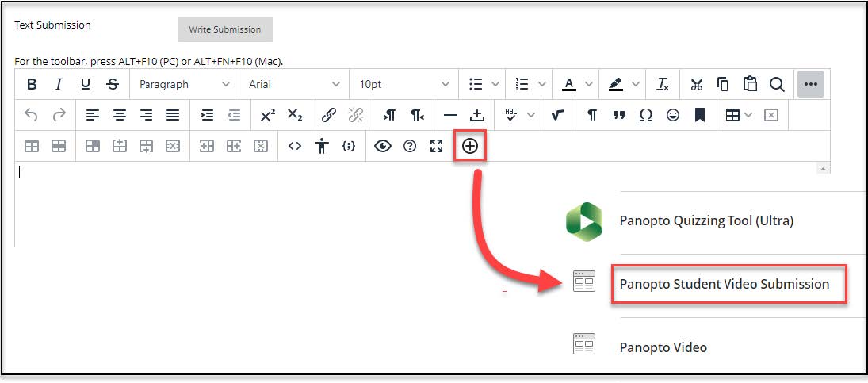Open find and replace search icon

coord(777,84)
